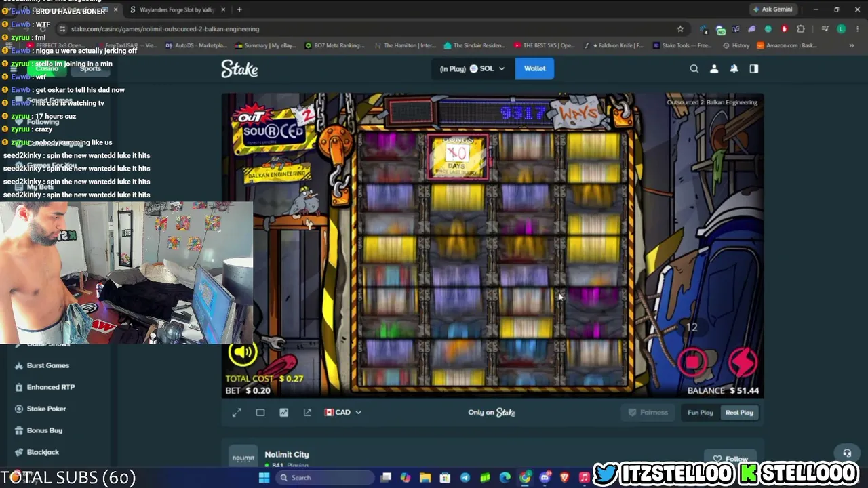Open The Hamilton bookmark

pos(404,45)
